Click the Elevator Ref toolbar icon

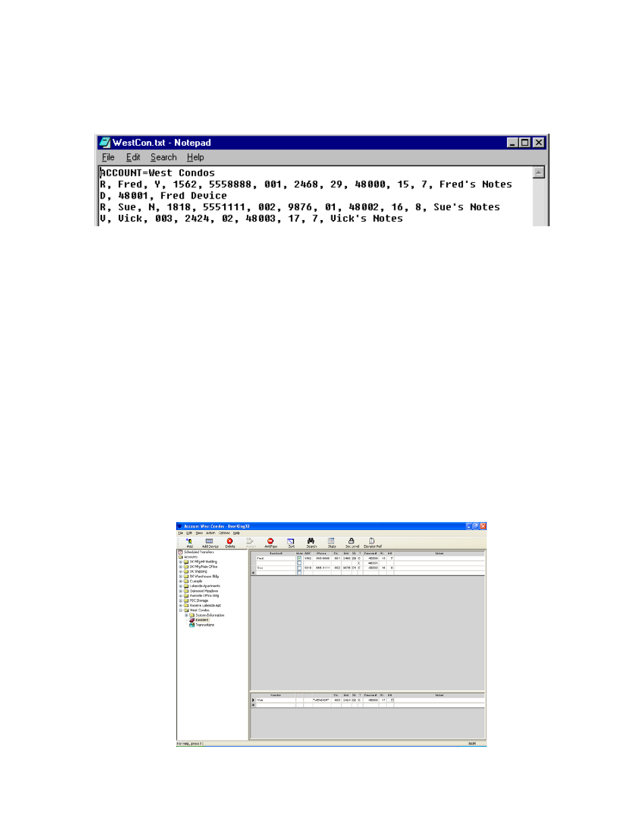[372, 542]
